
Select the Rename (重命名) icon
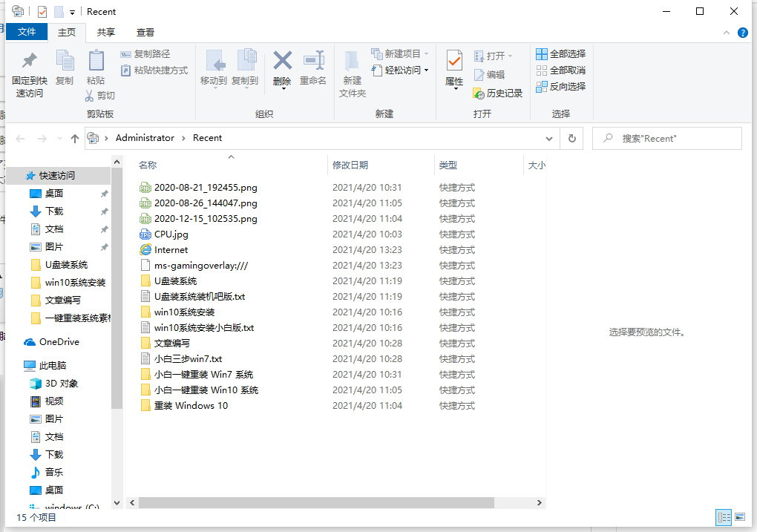pos(313,67)
